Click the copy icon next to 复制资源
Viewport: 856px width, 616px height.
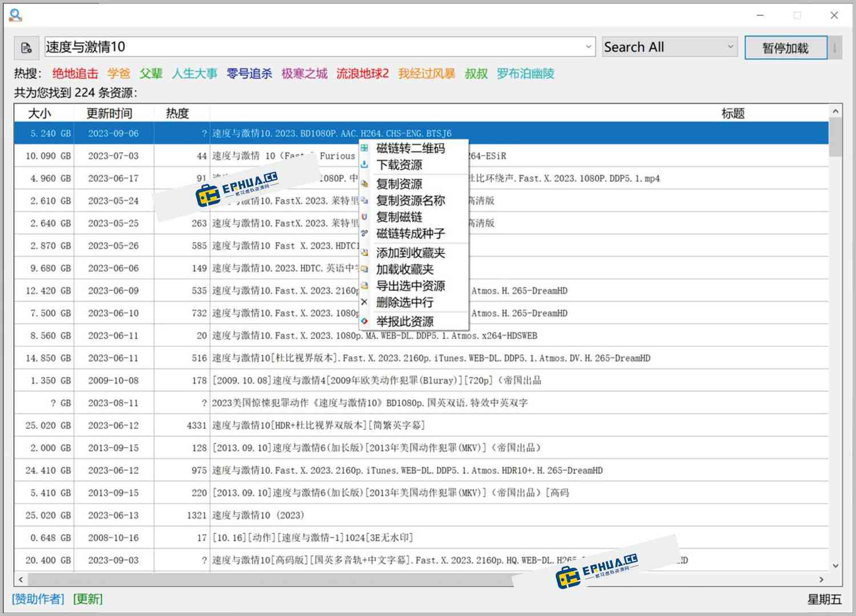pyautogui.click(x=365, y=184)
